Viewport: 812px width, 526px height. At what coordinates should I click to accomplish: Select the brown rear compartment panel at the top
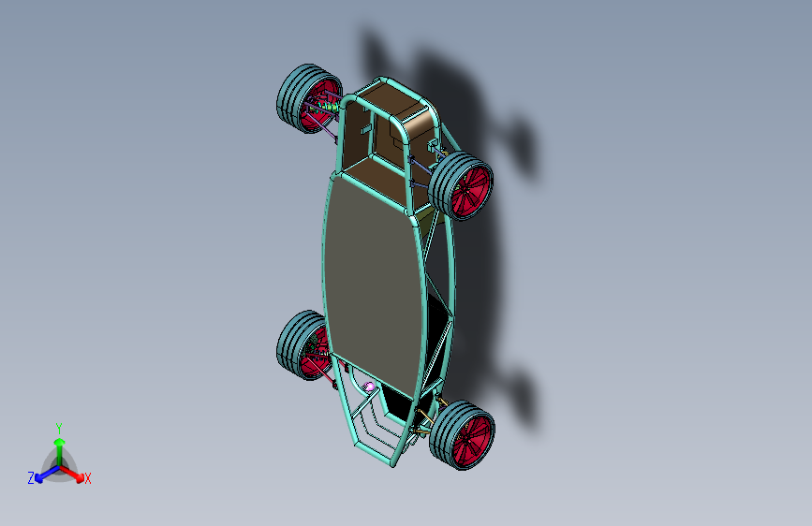coord(394,101)
